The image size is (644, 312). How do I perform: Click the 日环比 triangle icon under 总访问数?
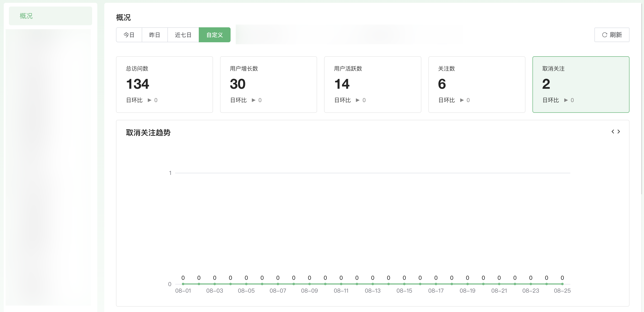pos(149,100)
